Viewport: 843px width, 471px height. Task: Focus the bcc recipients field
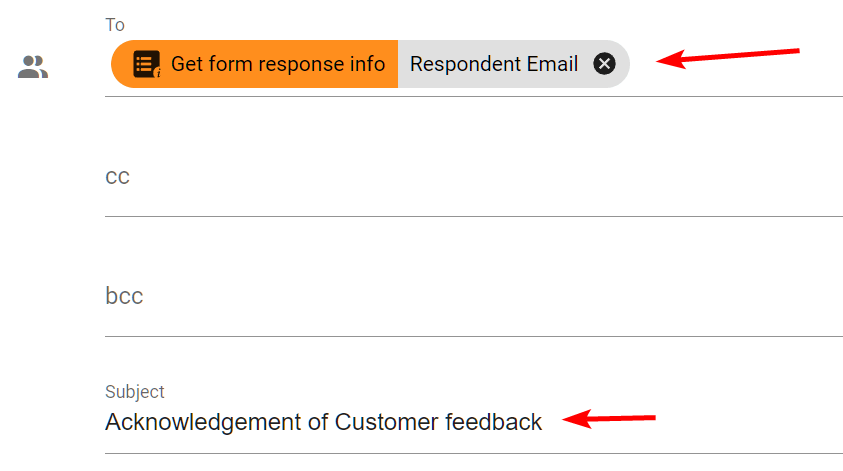point(474,297)
